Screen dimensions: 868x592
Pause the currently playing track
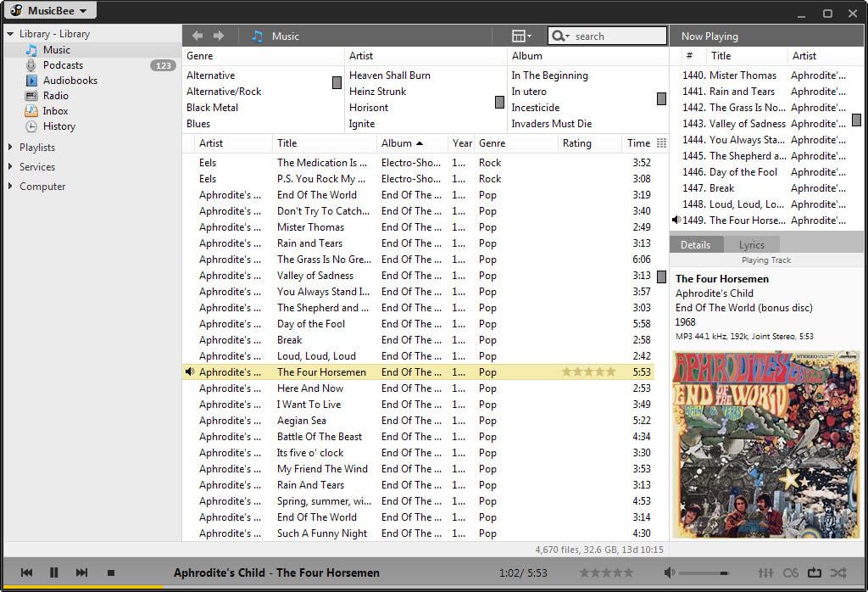coord(54,572)
